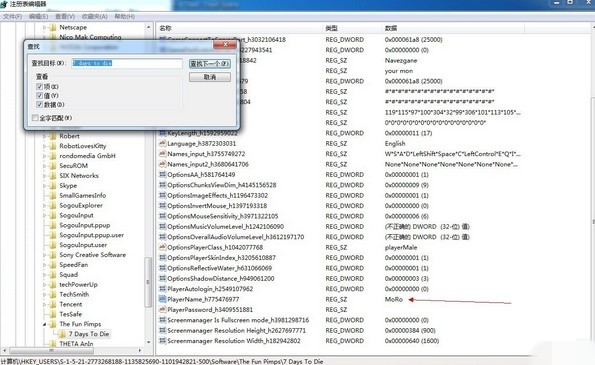The width and height of the screenshot is (595, 365).
Task: Open the 收藏夹(A) menu
Action: point(94,16)
